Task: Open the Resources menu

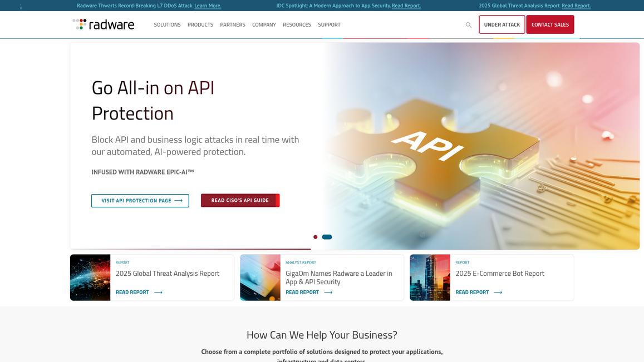Action: (297, 24)
